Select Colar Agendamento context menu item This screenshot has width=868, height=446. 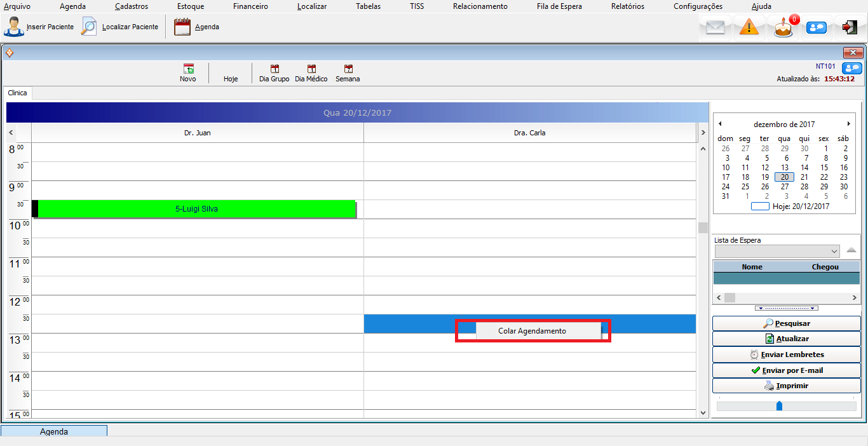(532, 331)
